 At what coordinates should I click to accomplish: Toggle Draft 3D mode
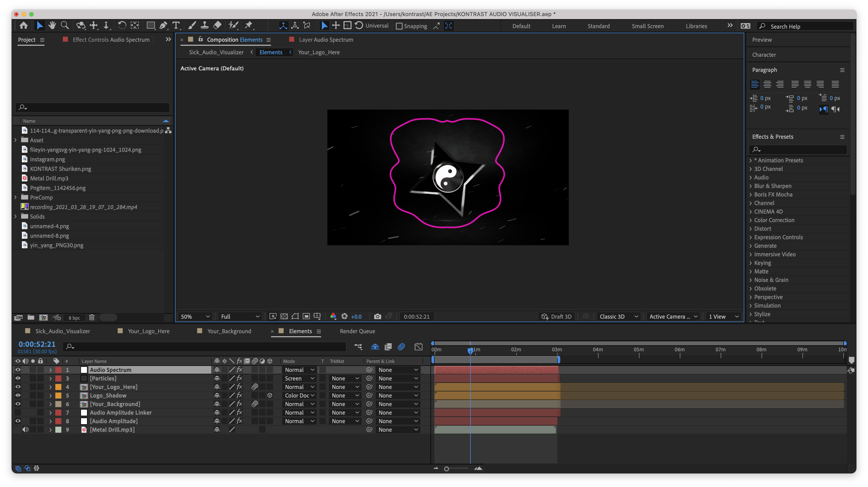pos(556,317)
